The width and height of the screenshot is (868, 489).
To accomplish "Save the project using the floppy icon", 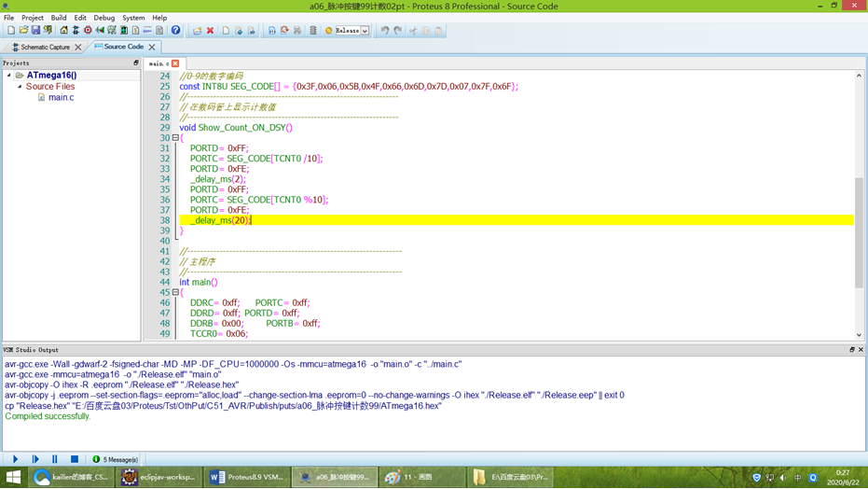I will (x=35, y=31).
